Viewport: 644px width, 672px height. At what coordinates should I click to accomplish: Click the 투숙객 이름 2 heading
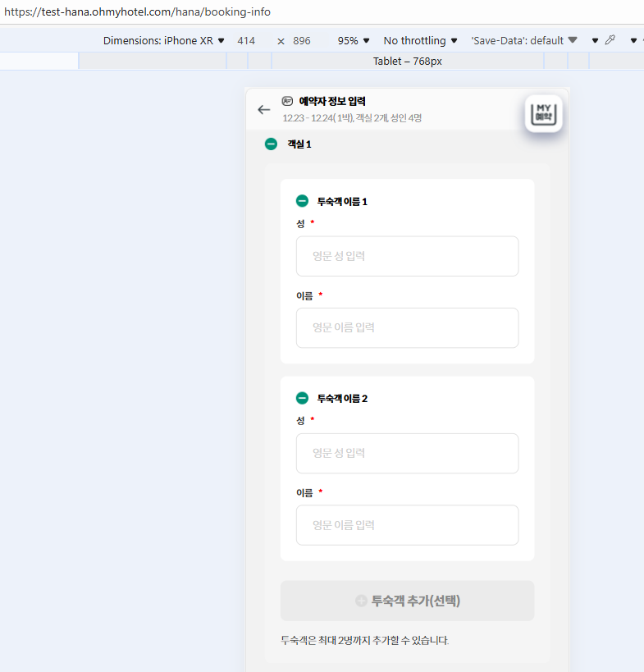coord(342,399)
